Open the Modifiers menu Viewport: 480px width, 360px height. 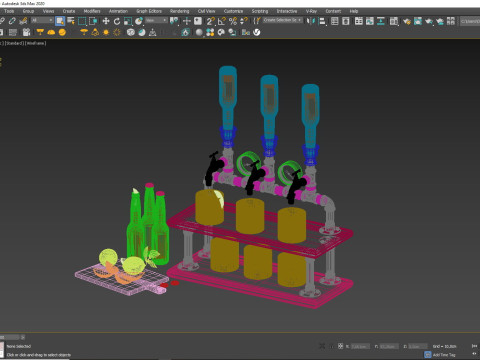[x=92, y=11]
